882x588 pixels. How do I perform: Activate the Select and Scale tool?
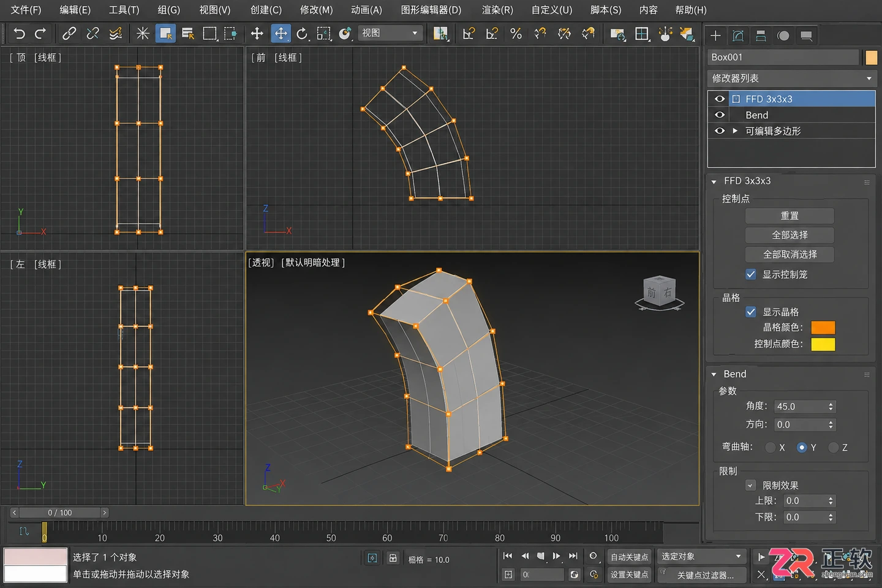pyautogui.click(x=324, y=34)
